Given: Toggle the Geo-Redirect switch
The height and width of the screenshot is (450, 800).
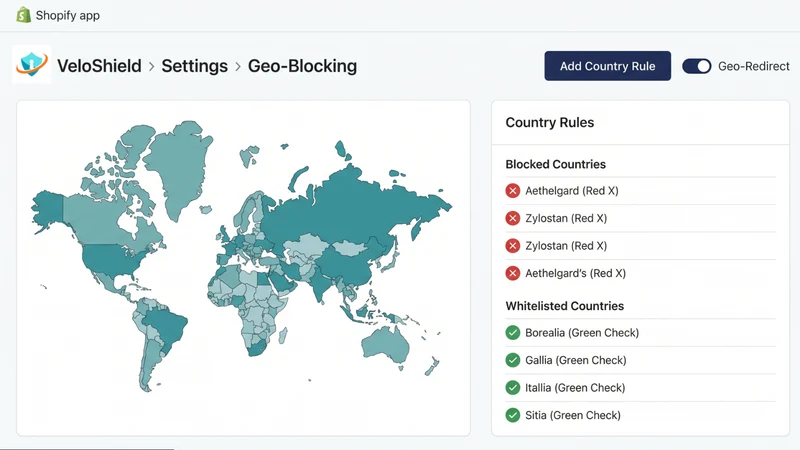Looking at the screenshot, I should pos(696,66).
